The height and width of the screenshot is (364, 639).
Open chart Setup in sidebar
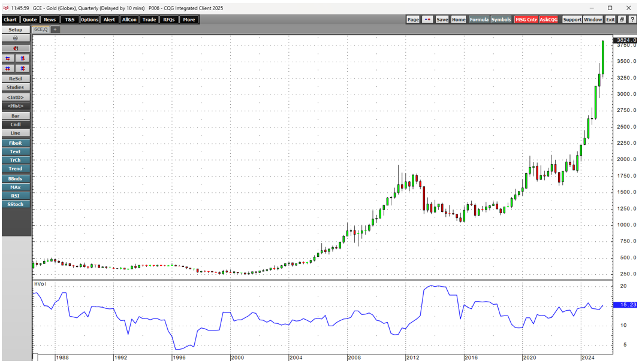click(x=16, y=30)
